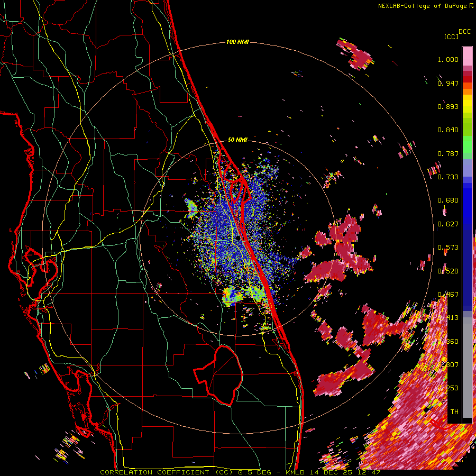Click the 14 DEC 25 date in the caption
This screenshot has width=476, height=476.
coord(330,472)
